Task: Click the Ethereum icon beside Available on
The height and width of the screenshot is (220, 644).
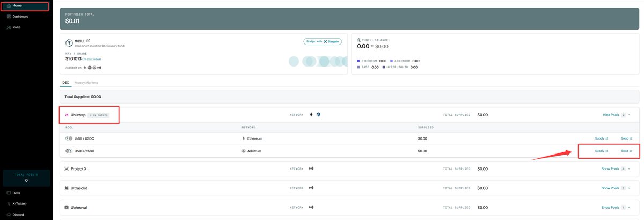Action: pos(85,68)
